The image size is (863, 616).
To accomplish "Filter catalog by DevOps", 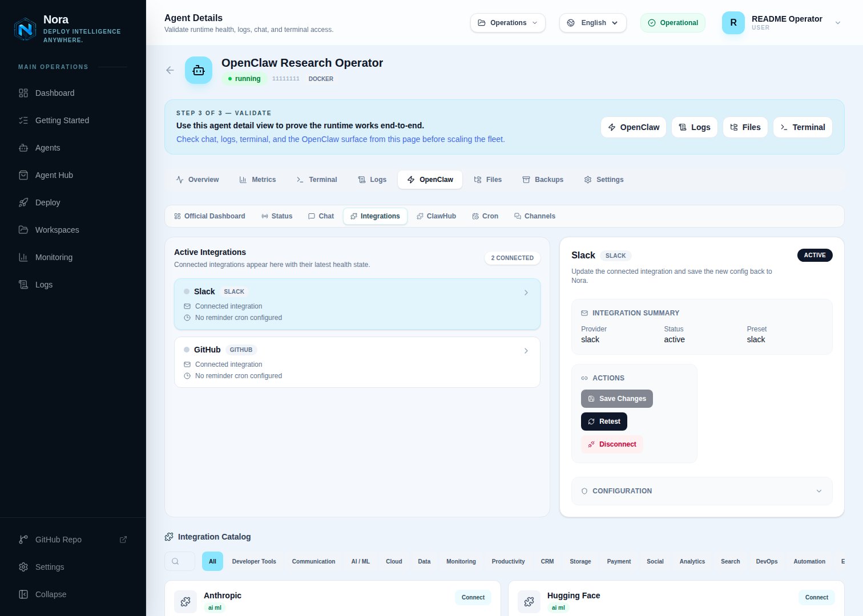I will coord(767,561).
